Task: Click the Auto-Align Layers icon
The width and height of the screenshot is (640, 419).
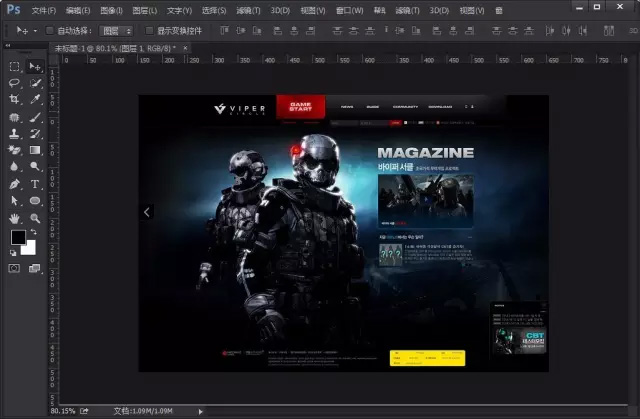Action: click(x=609, y=31)
